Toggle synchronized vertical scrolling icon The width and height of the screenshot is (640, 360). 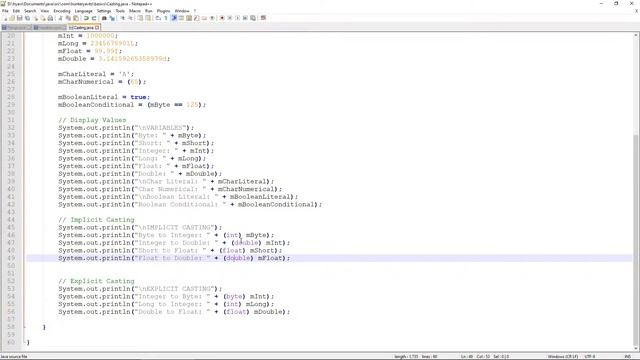pyautogui.click(x=140, y=18)
